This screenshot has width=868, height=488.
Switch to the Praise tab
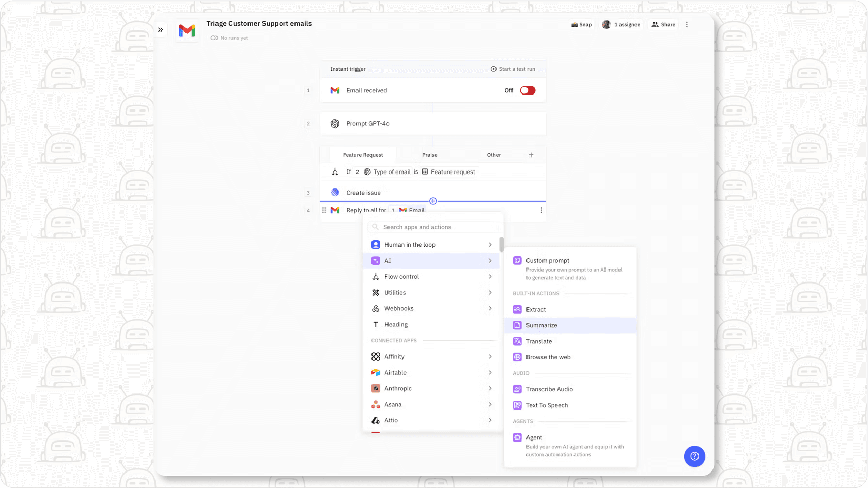point(429,154)
